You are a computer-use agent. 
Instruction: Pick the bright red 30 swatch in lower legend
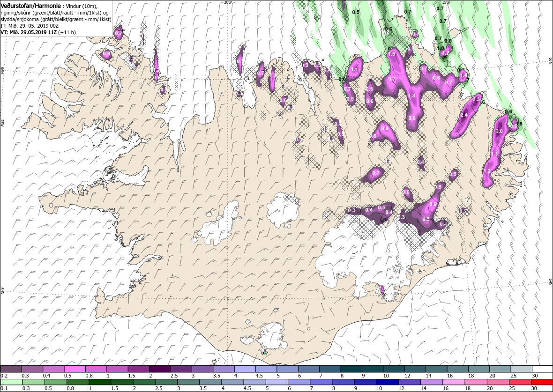pos(542,383)
